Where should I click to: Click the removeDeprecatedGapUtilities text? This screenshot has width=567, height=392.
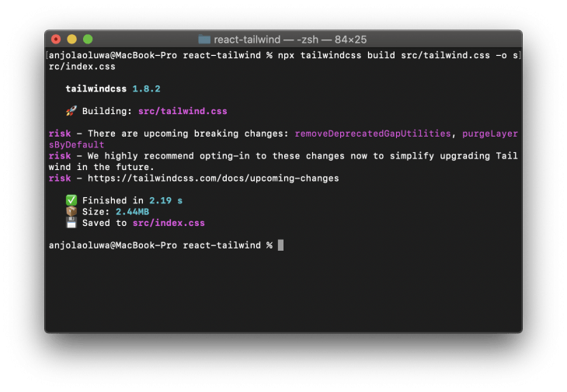(x=373, y=134)
